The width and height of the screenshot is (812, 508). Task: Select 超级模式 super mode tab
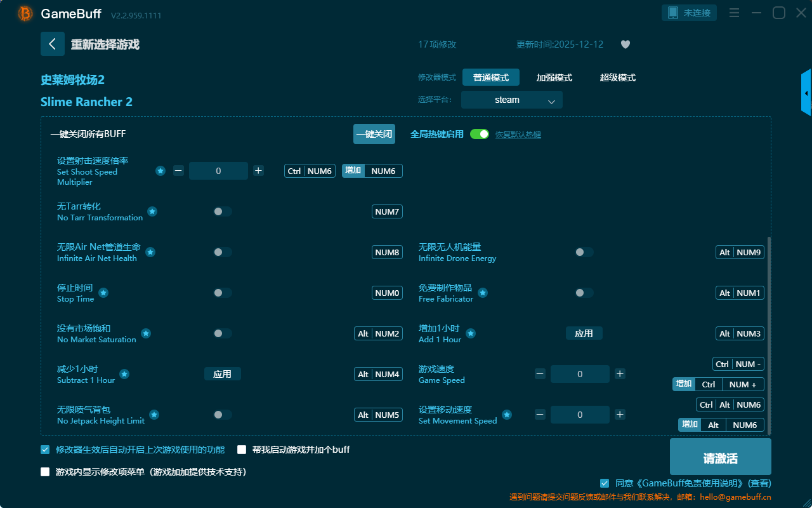pos(617,77)
